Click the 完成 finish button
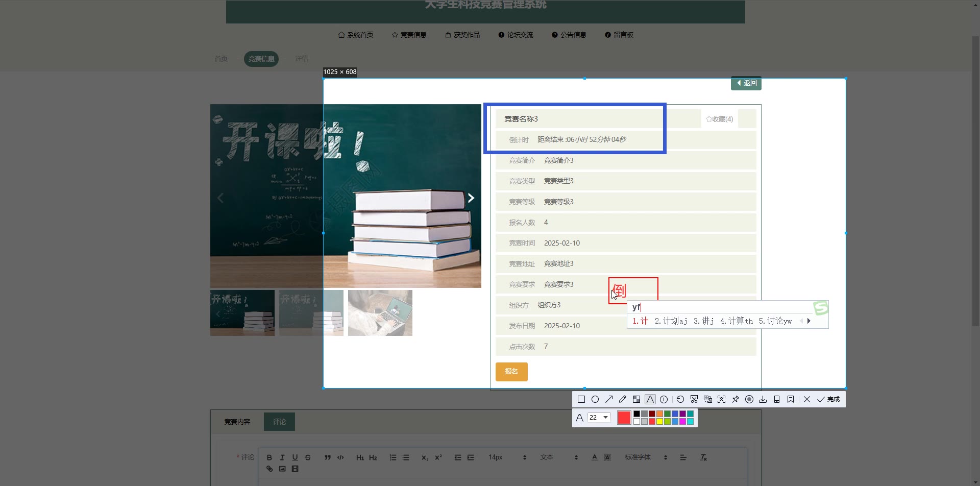 828,399
